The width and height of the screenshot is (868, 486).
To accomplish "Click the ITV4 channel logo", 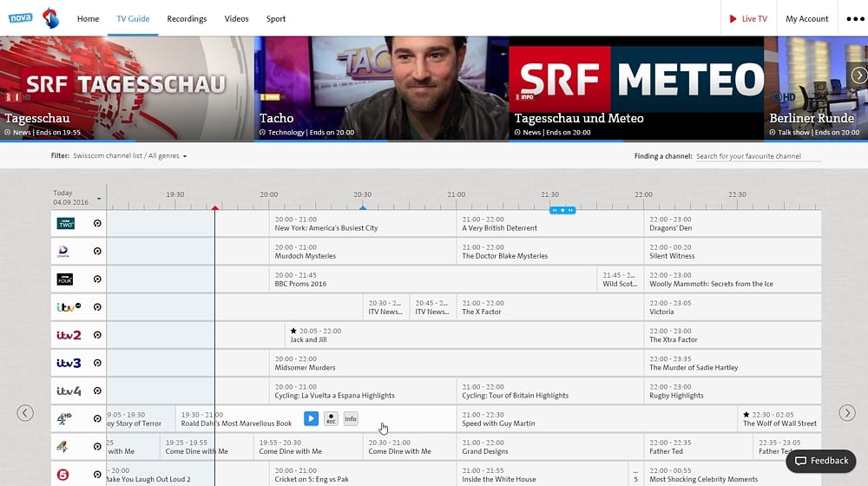I will tap(69, 391).
